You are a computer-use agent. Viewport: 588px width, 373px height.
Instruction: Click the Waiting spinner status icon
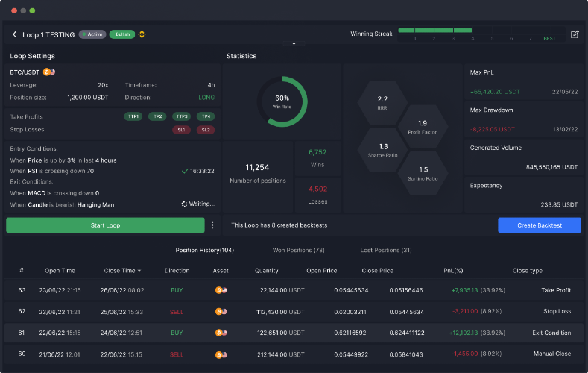(184, 204)
